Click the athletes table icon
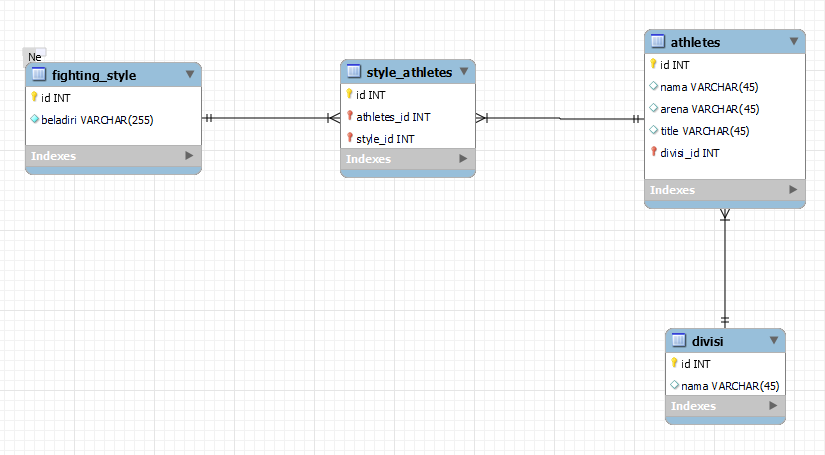Screen dimensions: 825x455 coord(658,41)
